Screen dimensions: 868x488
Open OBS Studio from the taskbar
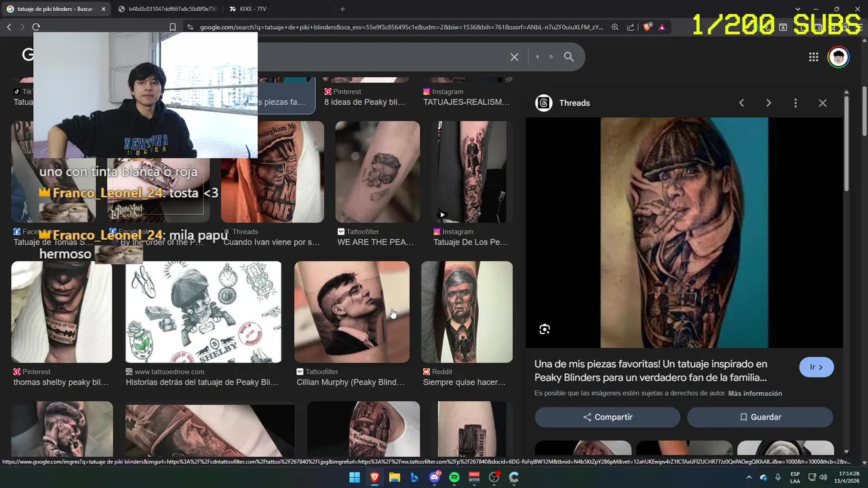pos(494,477)
